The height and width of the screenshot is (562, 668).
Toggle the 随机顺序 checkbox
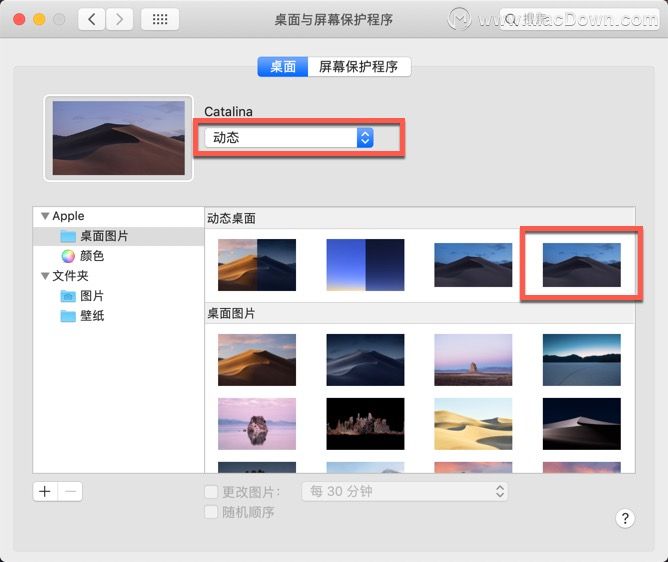211,512
